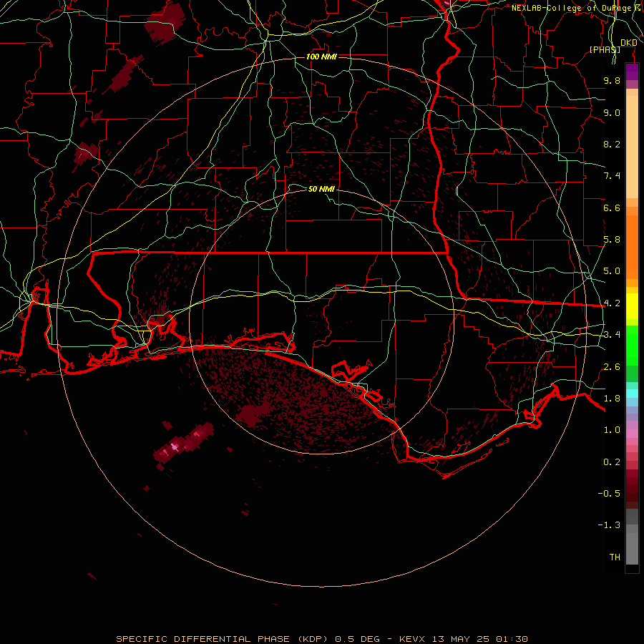Click the KEVX 13 MAY 25 01:30 timestamp

(463, 639)
